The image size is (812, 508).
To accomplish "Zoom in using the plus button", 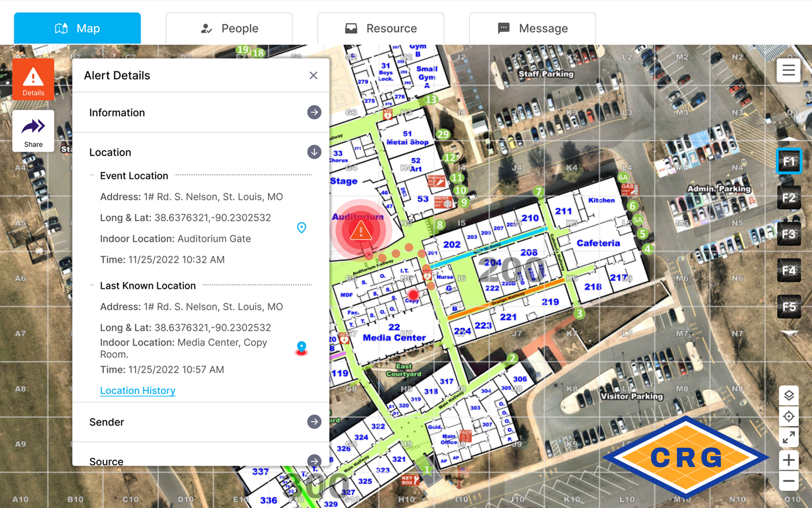I will click(789, 460).
